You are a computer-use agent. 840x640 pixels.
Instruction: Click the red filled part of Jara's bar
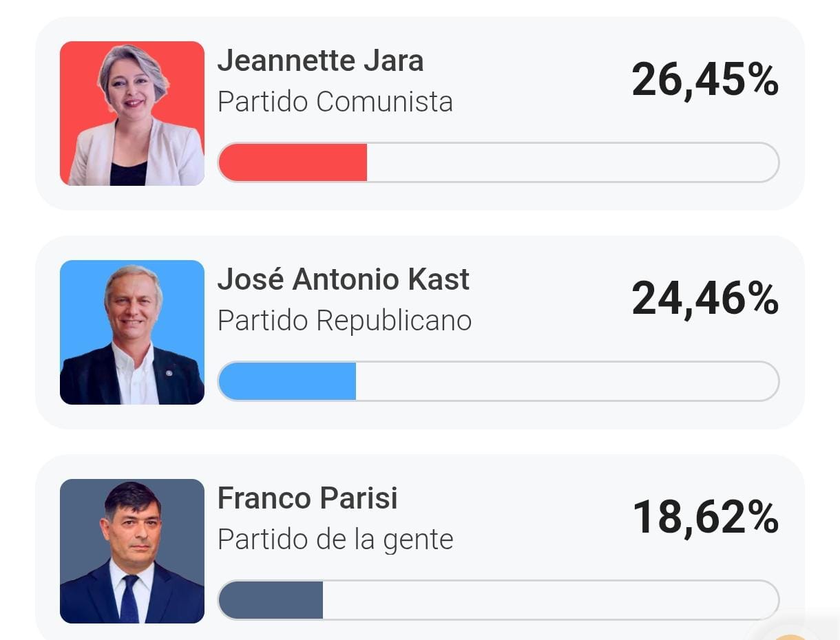tap(293, 162)
